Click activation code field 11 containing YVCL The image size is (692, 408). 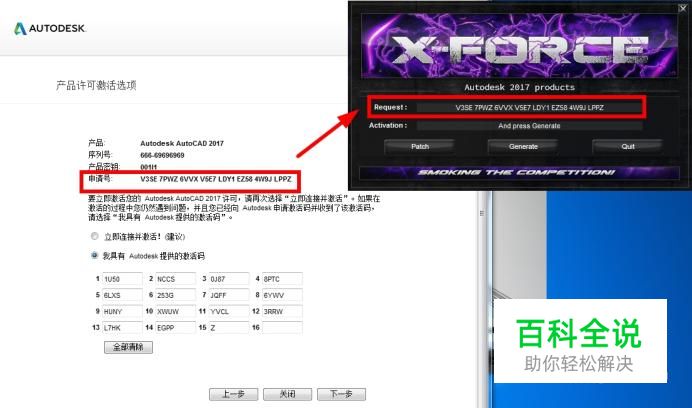click(229, 311)
